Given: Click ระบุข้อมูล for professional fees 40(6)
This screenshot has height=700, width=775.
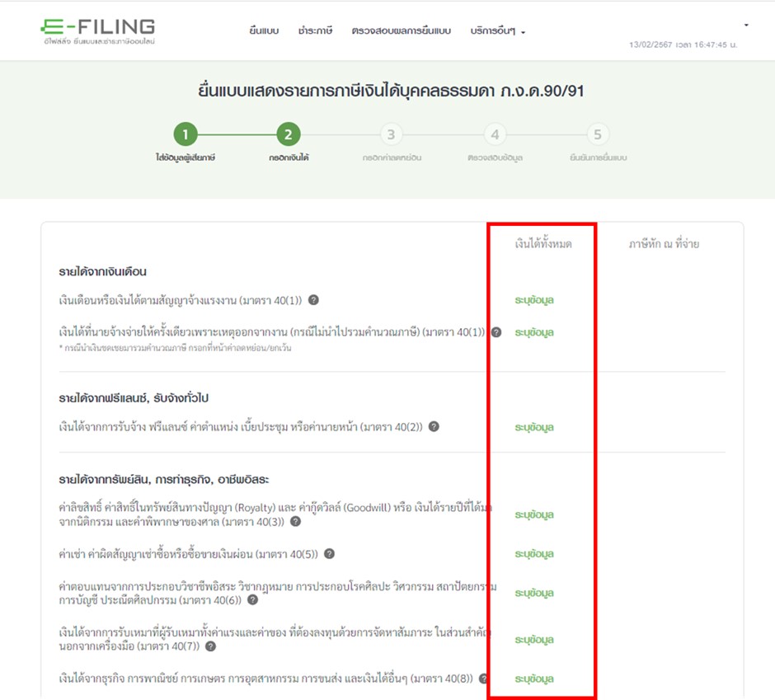Looking at the screenshot, I should (x=534, y=593).
